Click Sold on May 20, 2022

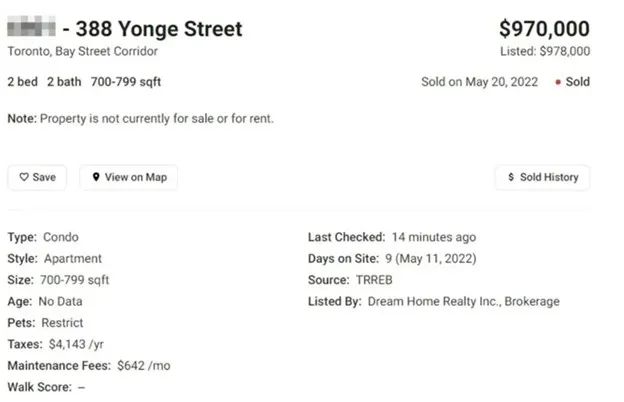tap(480, 82)
